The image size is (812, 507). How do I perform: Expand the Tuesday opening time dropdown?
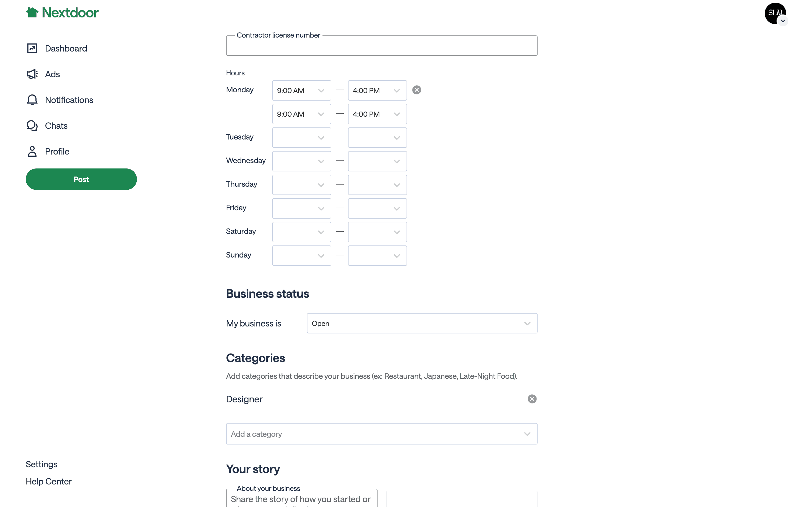(x=301, y=137)
